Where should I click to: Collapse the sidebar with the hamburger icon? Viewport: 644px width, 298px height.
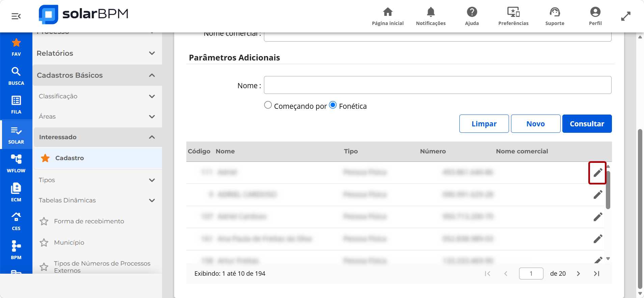point(16,16)
